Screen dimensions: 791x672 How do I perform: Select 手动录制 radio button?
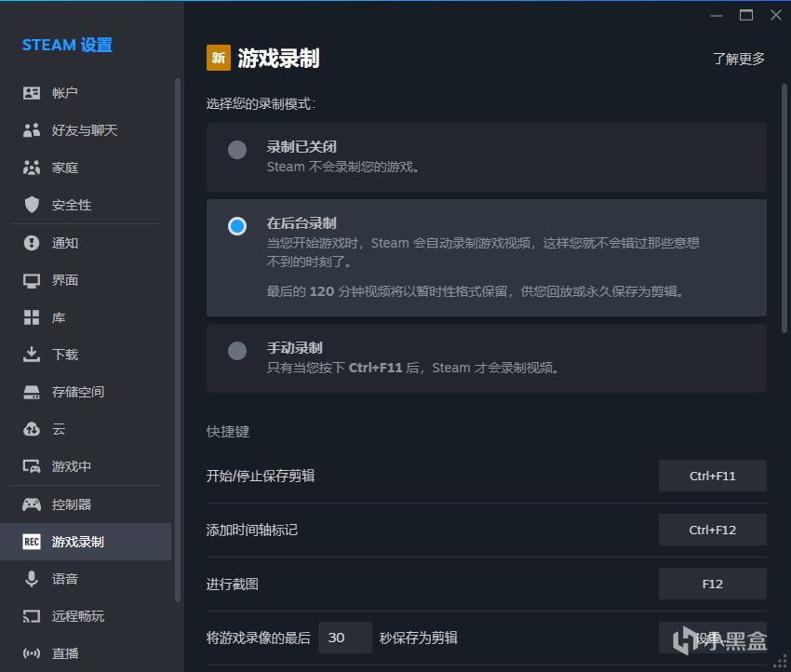(x=237, y=351)
